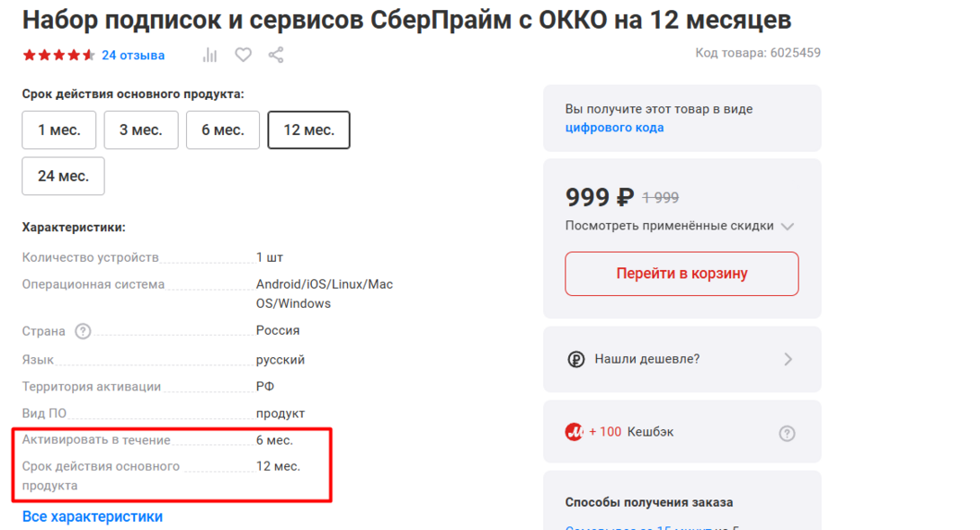Select the 1 мес. subscription option

click(x=58, y=130)
